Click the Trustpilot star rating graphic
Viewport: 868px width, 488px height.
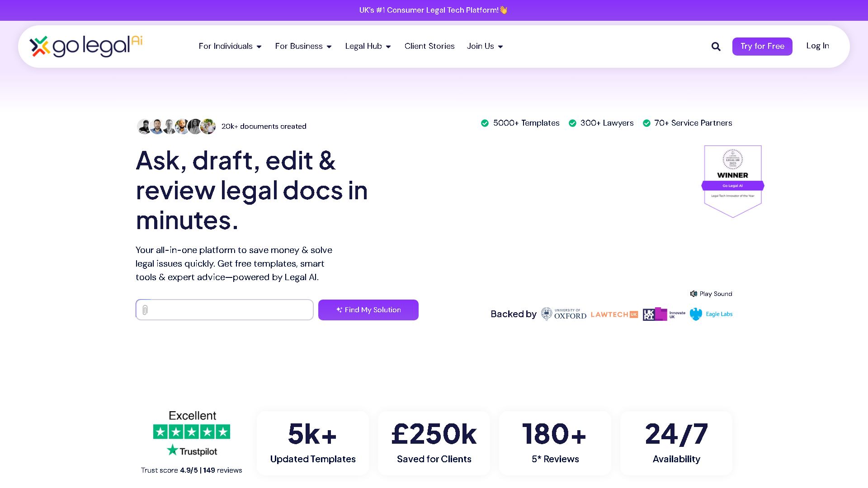pyautogui.click(x=191, y=432)
